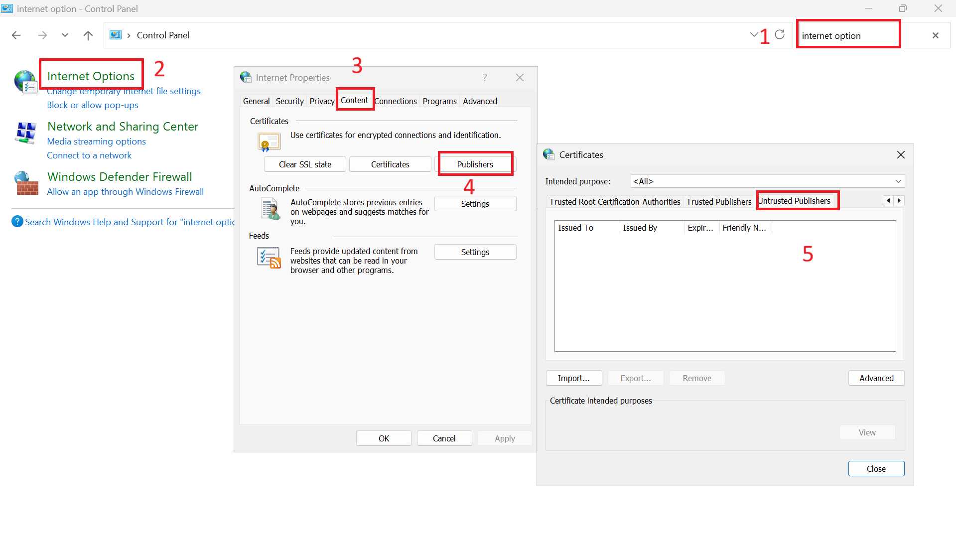Close the Internet Properties dialog
Image resolution: width=956 pixels, height=560 pixels.
pyautogui.click(x=520, y=78)
